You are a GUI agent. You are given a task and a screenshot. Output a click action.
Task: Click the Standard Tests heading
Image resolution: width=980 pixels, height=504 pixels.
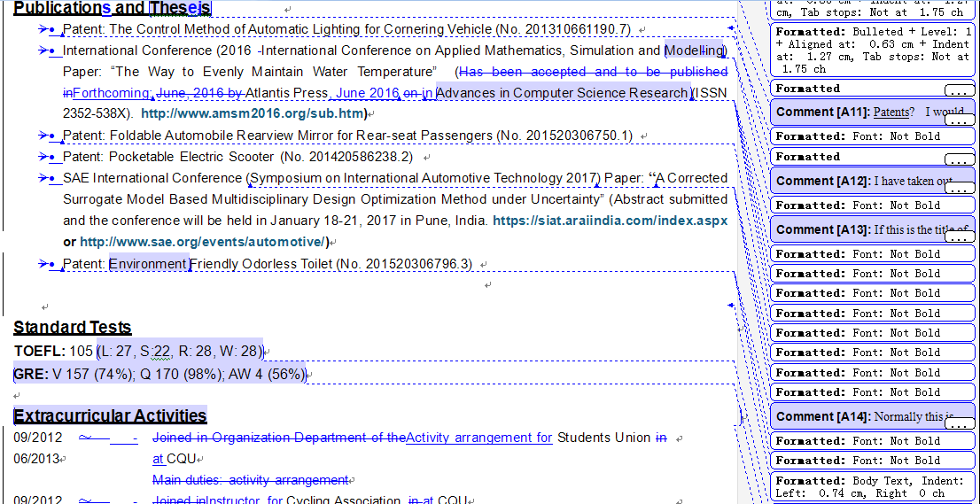(x=73, y=328)
